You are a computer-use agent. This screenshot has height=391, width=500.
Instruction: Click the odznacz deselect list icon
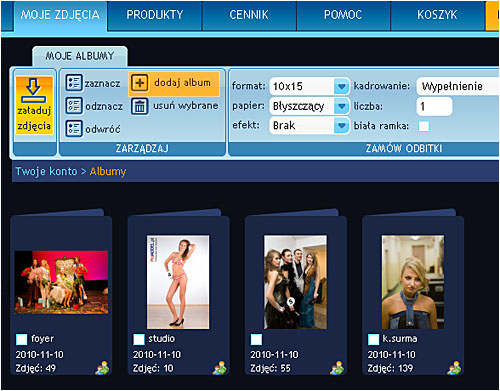74,106
